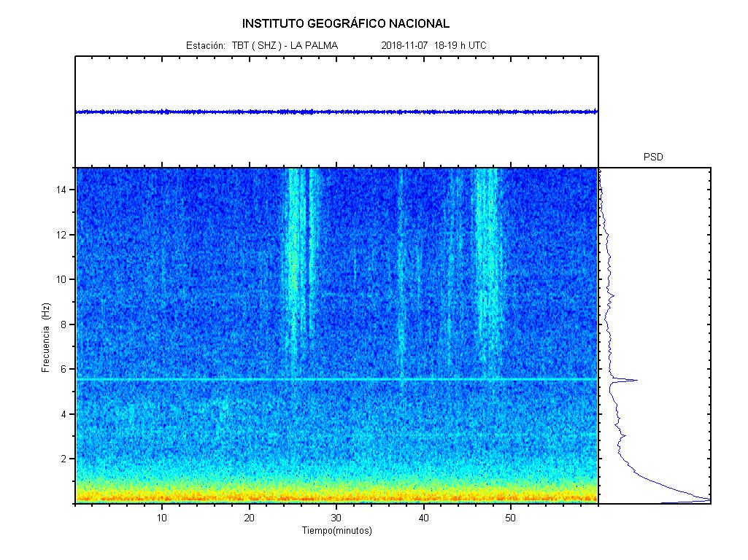Viewport: 748px width, 560px height.
Task: Click the INSTITUTO GEOGRÁFICO NACIONAL title
Action: 346,23
